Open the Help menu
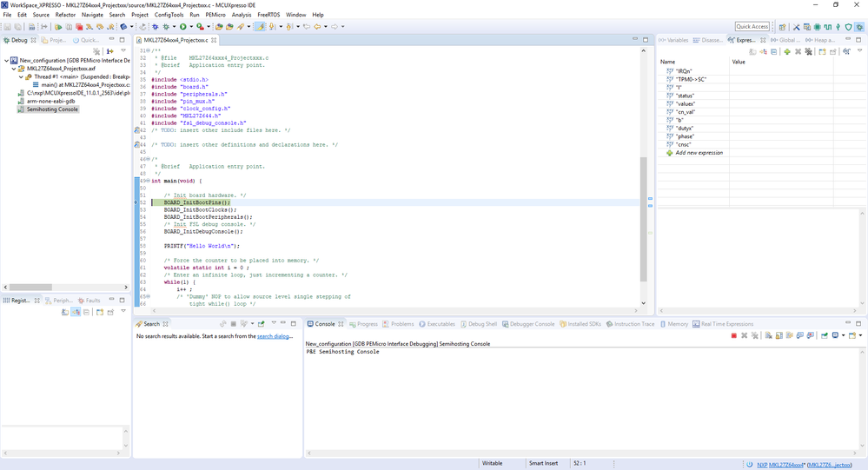The image size is (868, 470). click(318, 15)
